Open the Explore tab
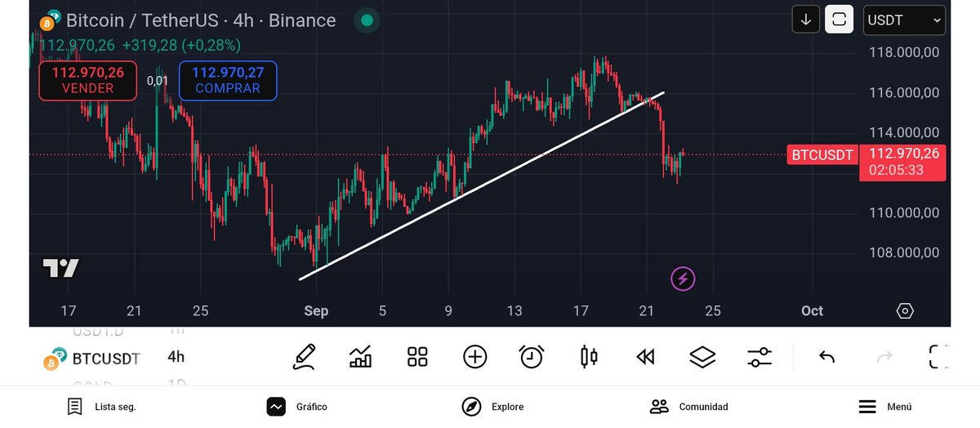 492,406
